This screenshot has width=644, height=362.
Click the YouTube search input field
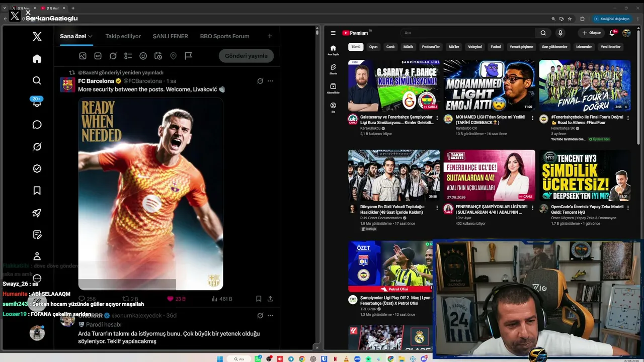468,33
